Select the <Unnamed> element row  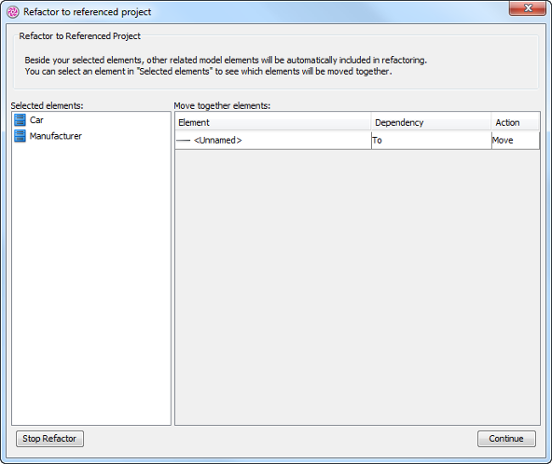coord(357,140)
